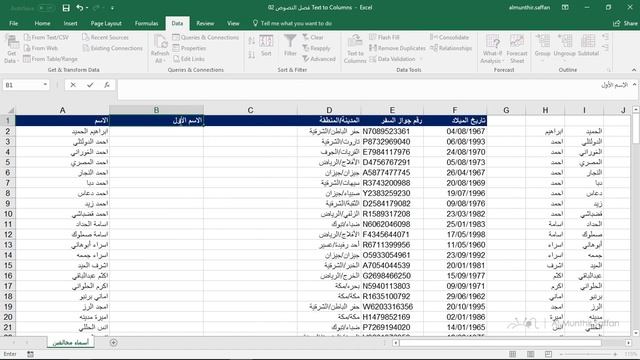This screenshot has height=360, width=640.
Task: Select the row 10 header
Action: point(8,214)
